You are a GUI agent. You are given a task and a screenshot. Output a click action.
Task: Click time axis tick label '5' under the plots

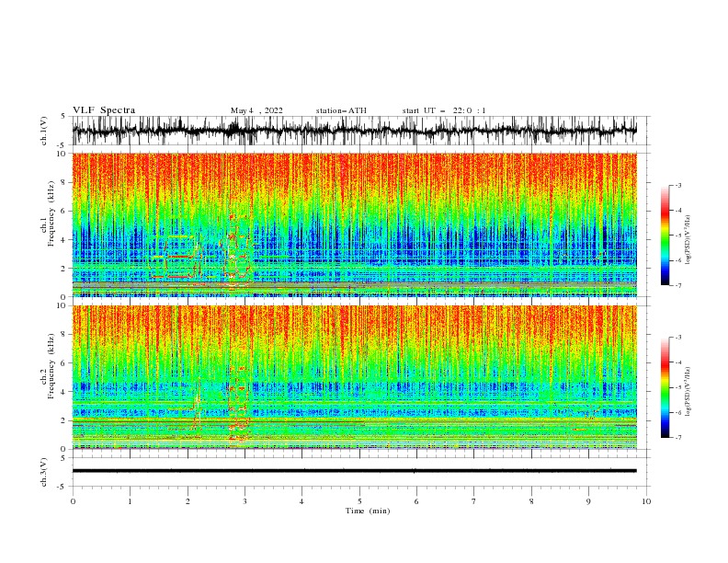[x=359, y=501]
